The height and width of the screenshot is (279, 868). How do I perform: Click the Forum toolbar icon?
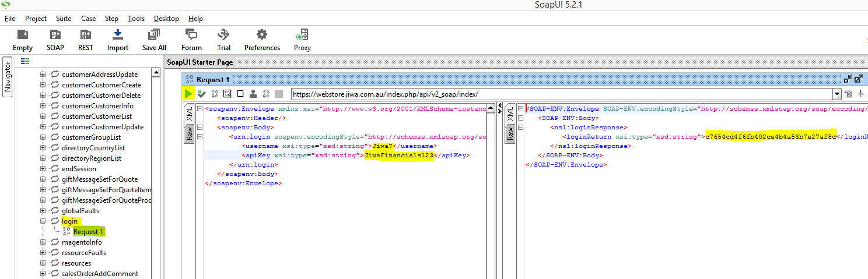point(191,39)
